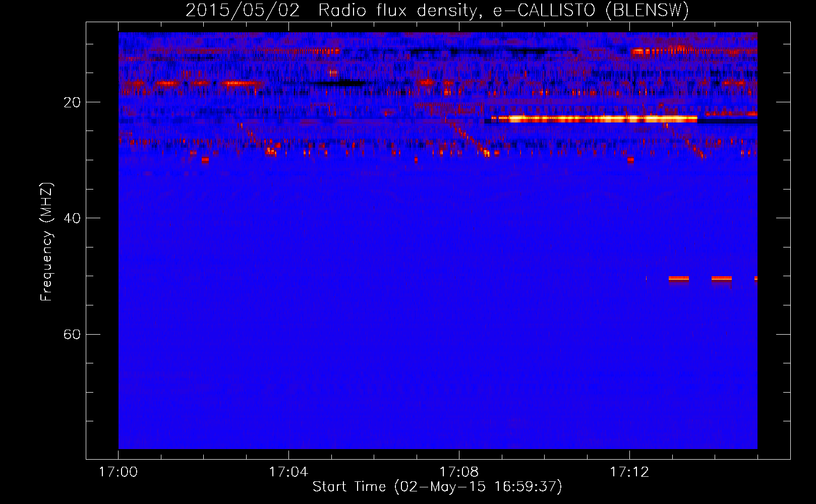Click the plot title mentioning e-CALLISTO (BLENSW)

[437, 10]
